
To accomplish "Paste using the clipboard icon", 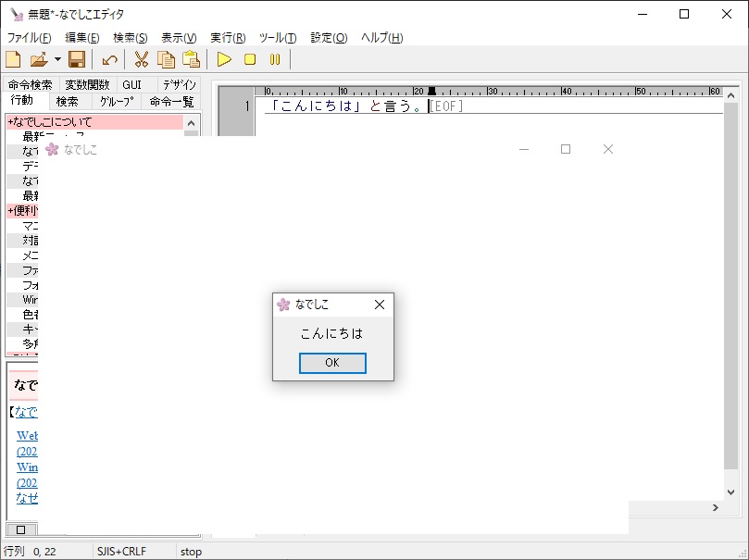I will pos(191,60).
